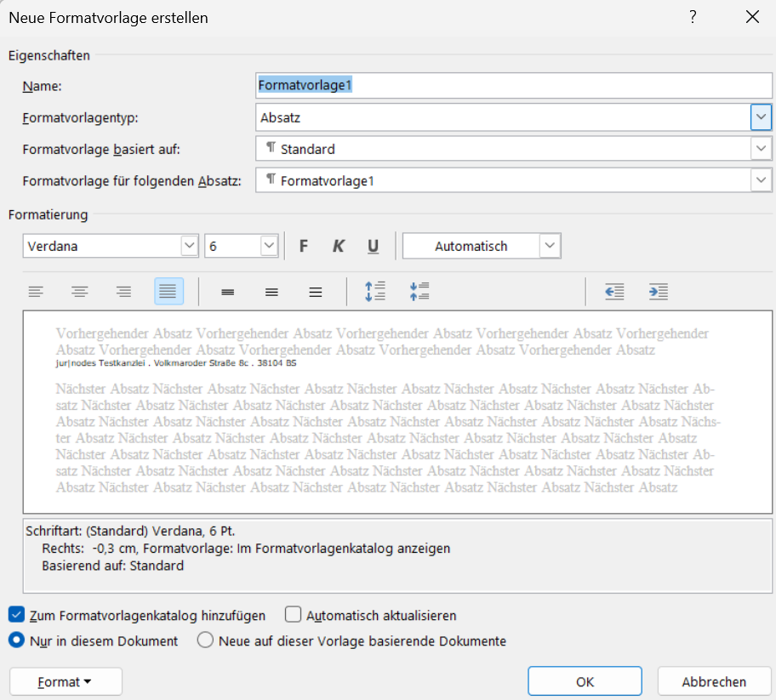The height and width of the screenshot is (700, 776).
Task: Expand the Verdana font dropdown
Action: [x=189, y=247]
